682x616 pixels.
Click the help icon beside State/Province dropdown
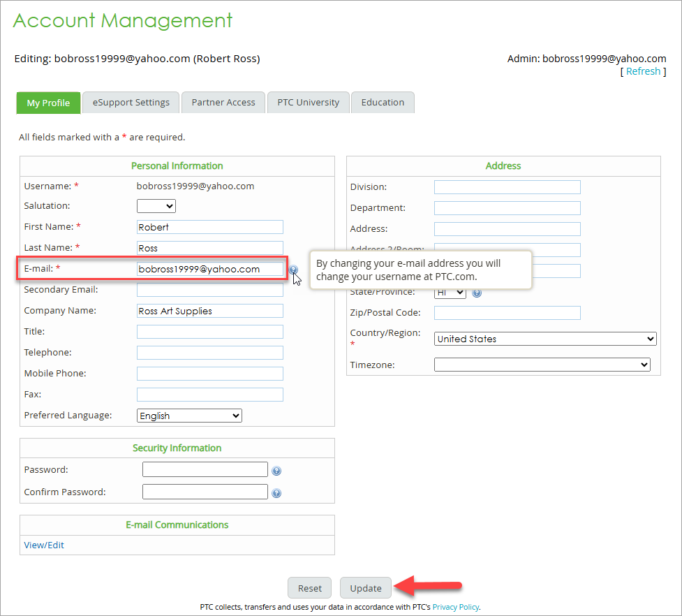pyautogui.click(x=477, y=293)
